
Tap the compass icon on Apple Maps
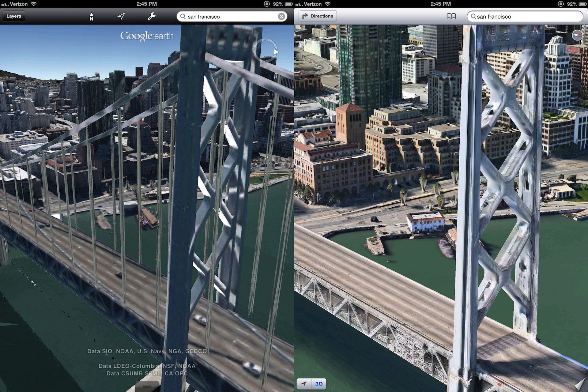[577, 36]
